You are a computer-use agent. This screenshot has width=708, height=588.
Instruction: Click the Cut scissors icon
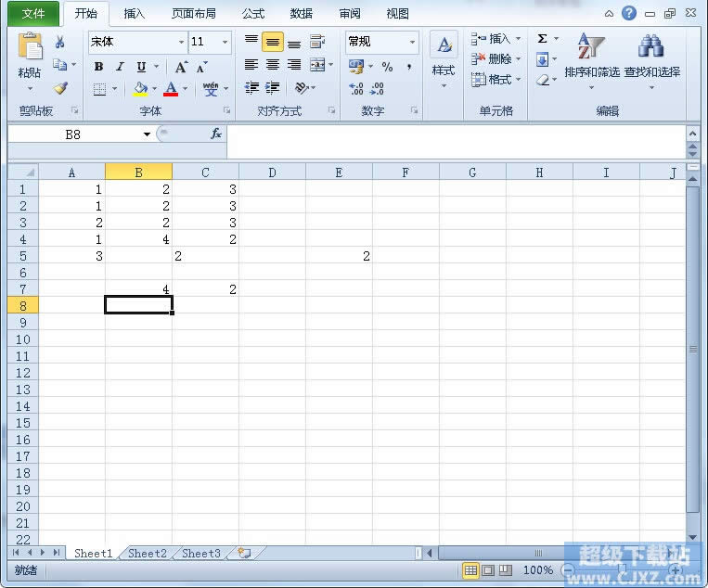[59, 43]
